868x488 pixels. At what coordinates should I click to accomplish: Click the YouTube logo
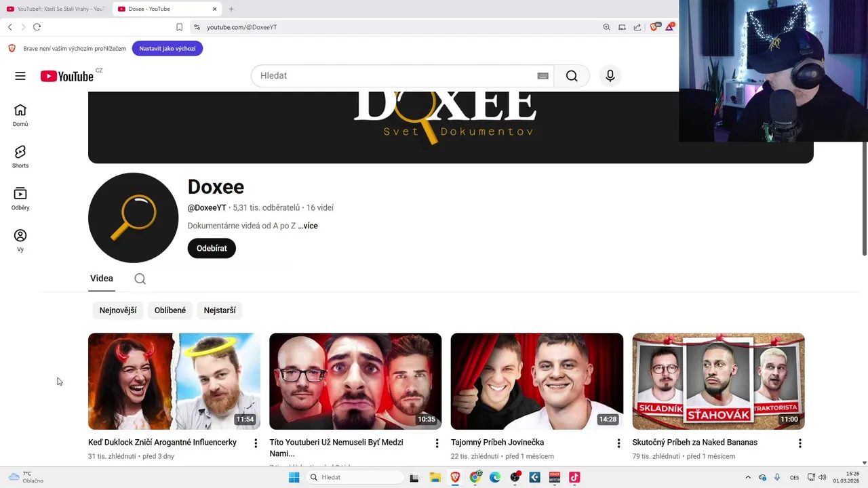pos(66,77)
